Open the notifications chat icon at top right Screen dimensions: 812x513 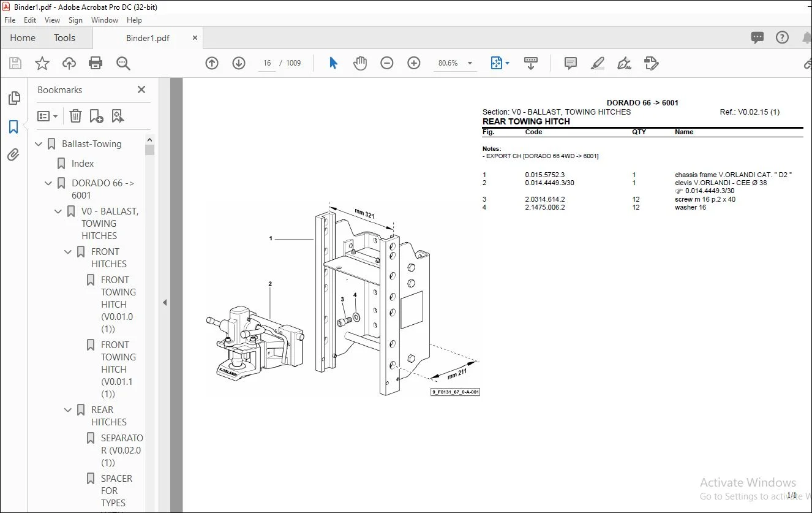click(757, 38)
